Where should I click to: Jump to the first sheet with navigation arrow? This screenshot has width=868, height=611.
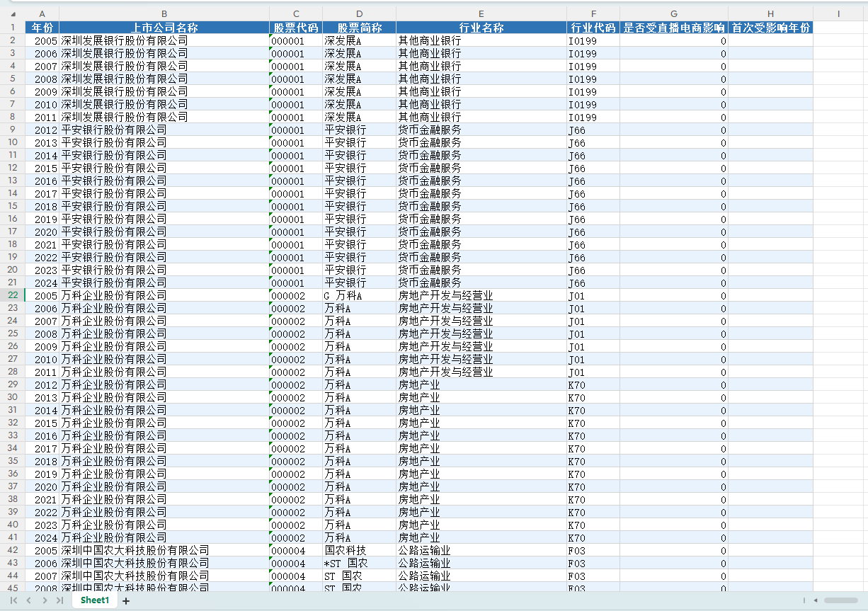tap(14, 600)
